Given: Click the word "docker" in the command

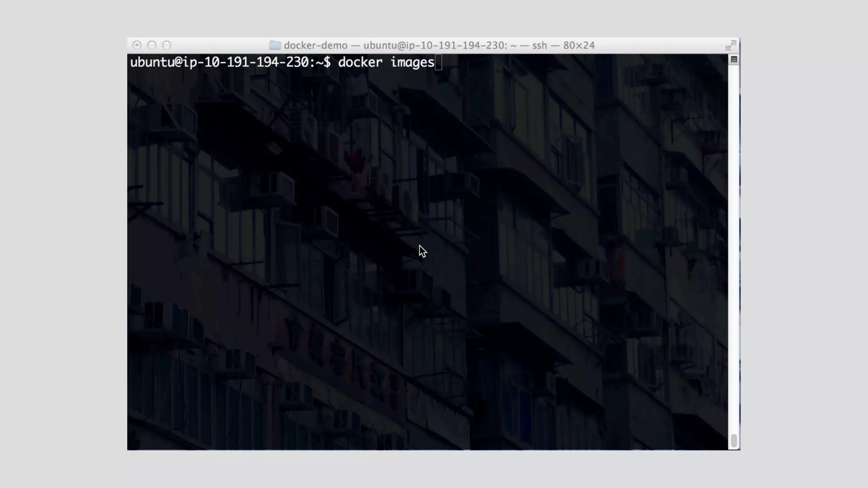Looking at the screenshot, I should point(360,63).
